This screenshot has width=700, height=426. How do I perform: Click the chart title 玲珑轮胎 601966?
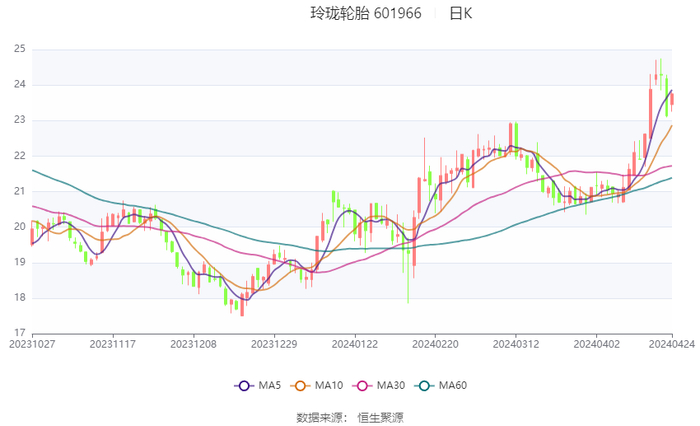[x=366, y=14]
